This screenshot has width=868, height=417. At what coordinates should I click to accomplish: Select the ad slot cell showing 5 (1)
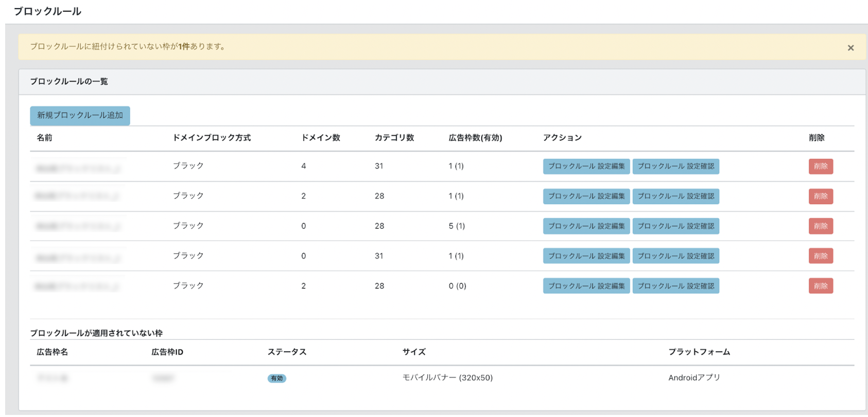(457, 226)
